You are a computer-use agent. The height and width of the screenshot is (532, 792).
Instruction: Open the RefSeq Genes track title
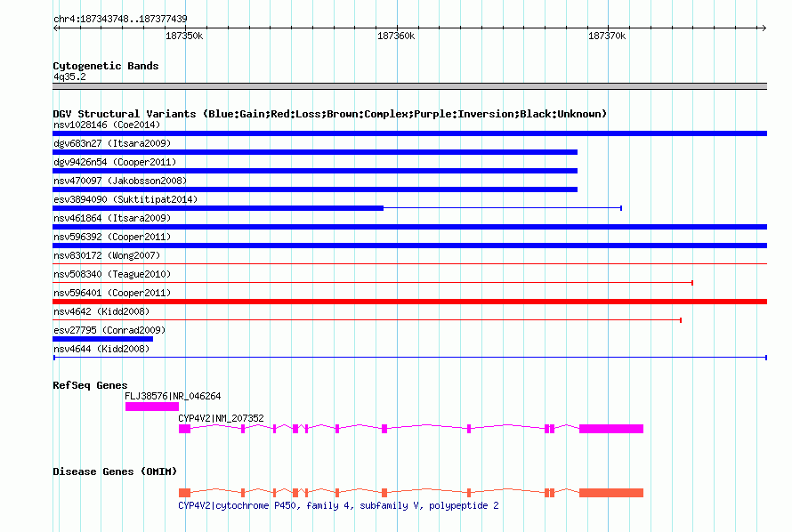(x=90, y=385)
